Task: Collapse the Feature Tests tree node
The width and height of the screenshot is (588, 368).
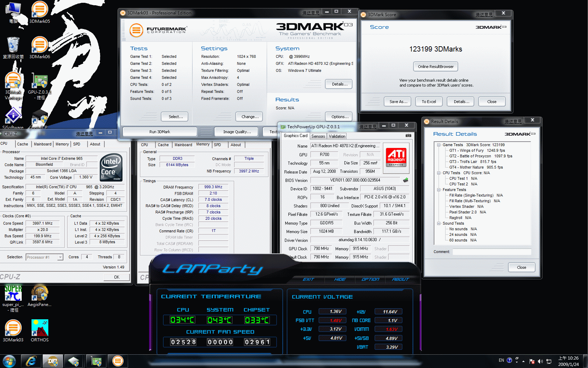Action: (439, 190)
